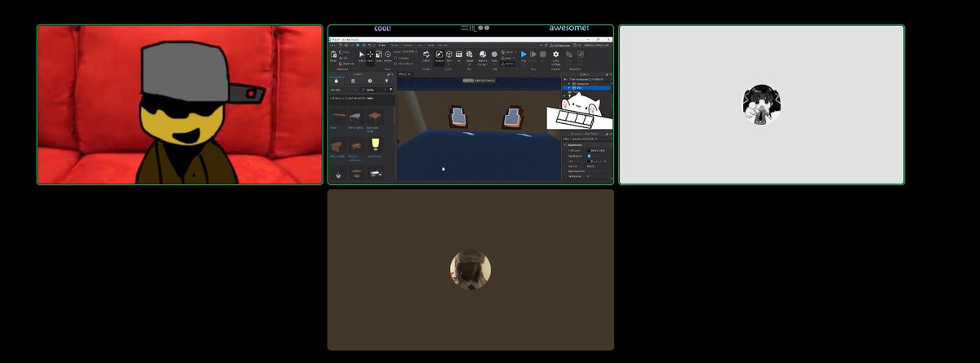Toggle the Toolbox button in the ribbon
The width and height of the screenshot is (980, 363).
click(x=439, y=55)
